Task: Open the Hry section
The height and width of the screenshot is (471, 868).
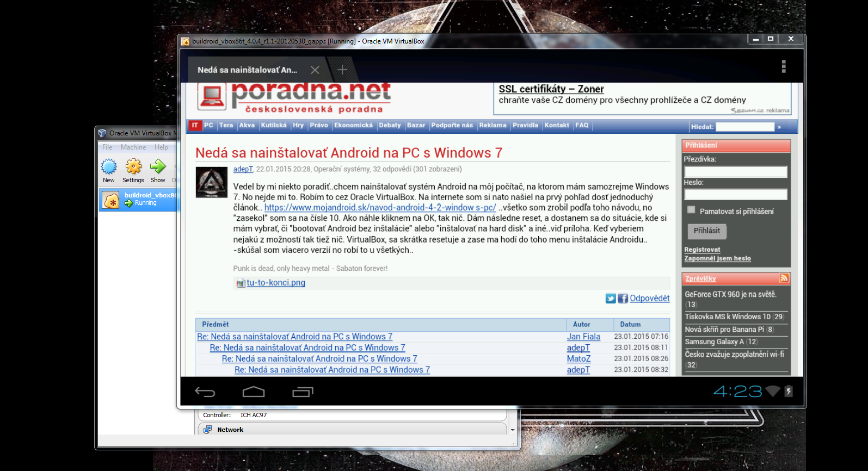Action: pos(298,126)
